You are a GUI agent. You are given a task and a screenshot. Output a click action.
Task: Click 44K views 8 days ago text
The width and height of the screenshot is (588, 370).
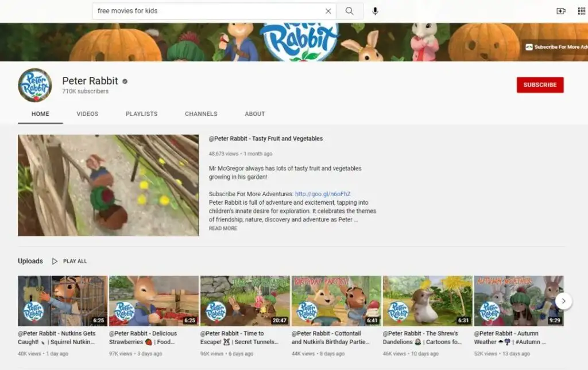click(318, 353)
